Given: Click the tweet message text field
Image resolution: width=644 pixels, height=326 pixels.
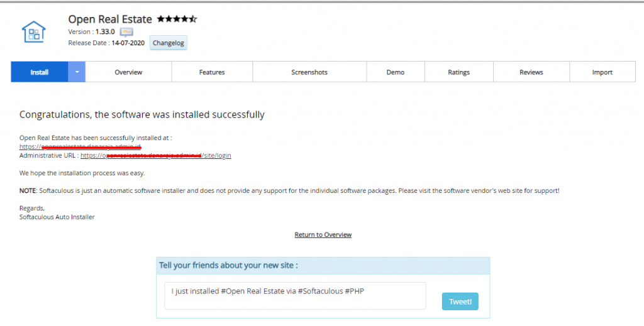Looking at the screenshot, I should point(296,296).
